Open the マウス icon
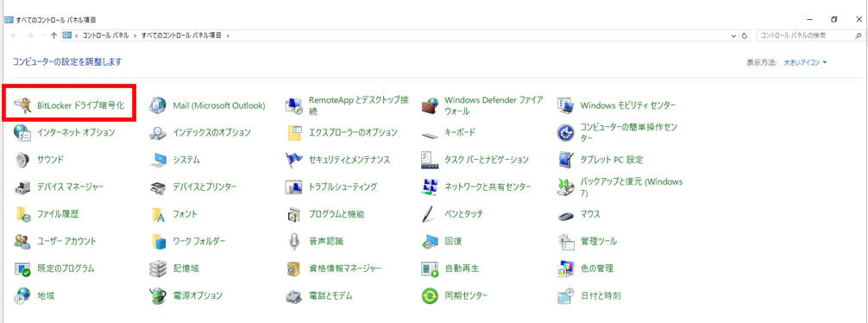 (x=566, y=215)
